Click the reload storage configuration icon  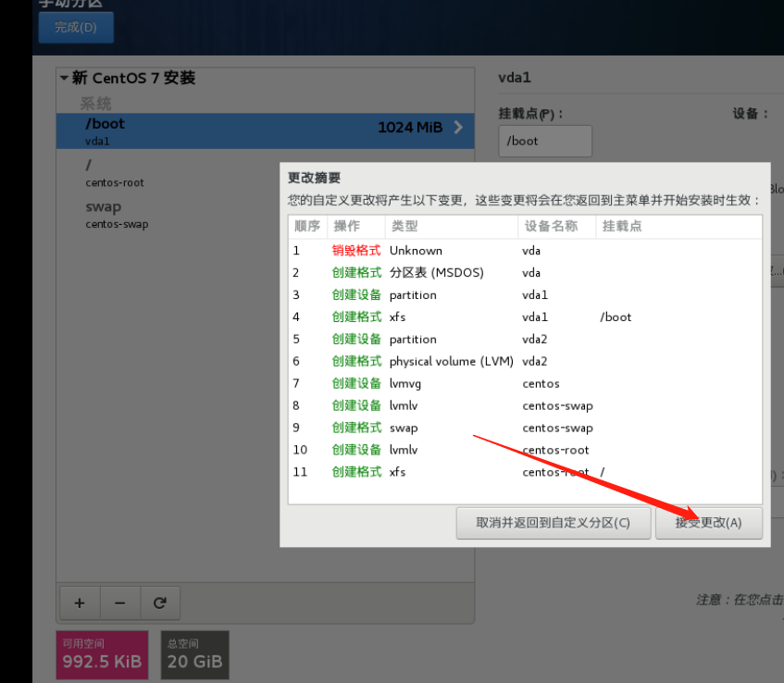(159, 602)
